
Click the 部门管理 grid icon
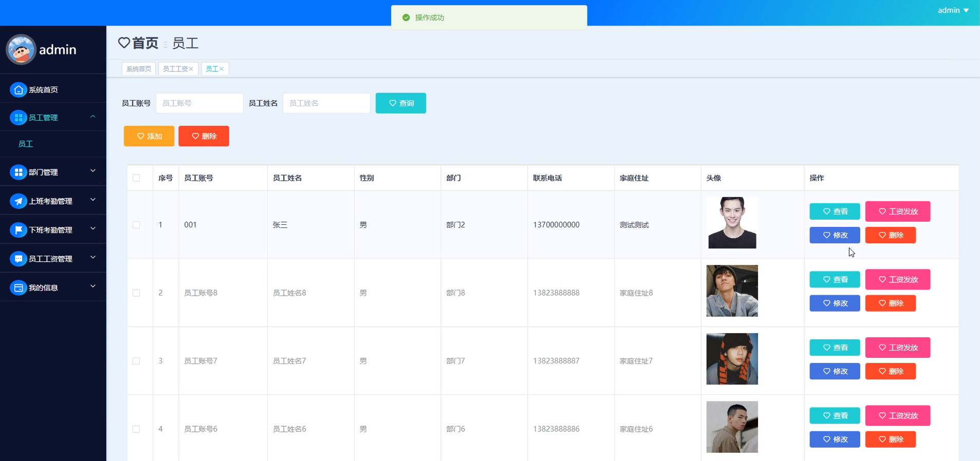[19, 172]
